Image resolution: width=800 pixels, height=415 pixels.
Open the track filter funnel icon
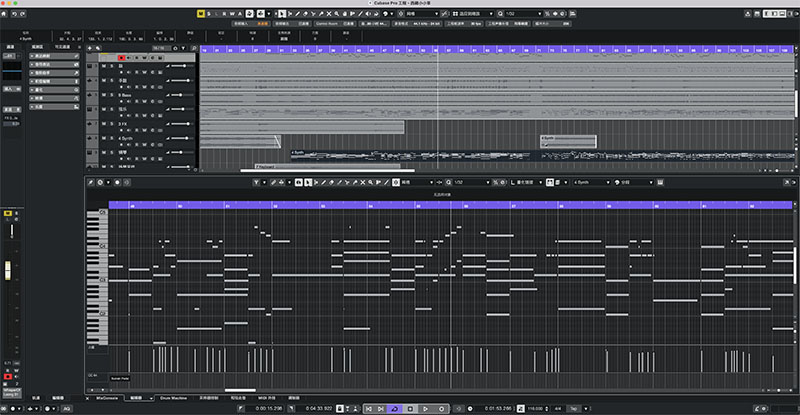point(183,48)
